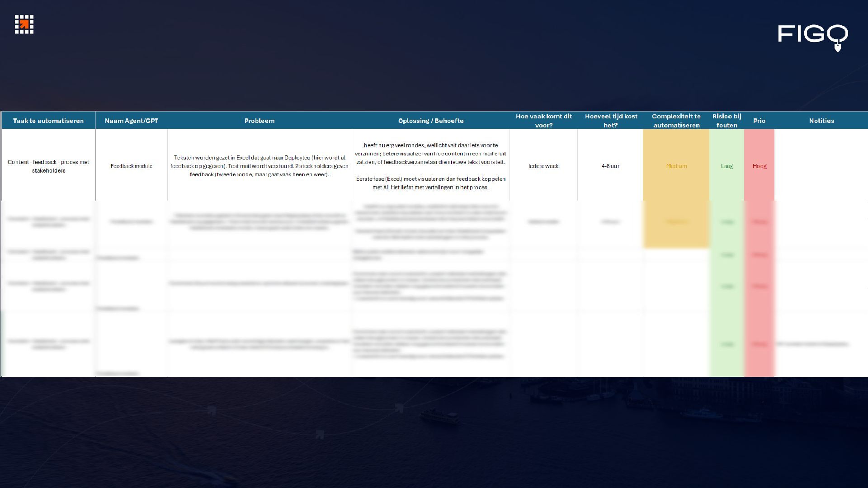
Task: Click the 'Risico bij fouten' header
Action: tap(726, 121)
